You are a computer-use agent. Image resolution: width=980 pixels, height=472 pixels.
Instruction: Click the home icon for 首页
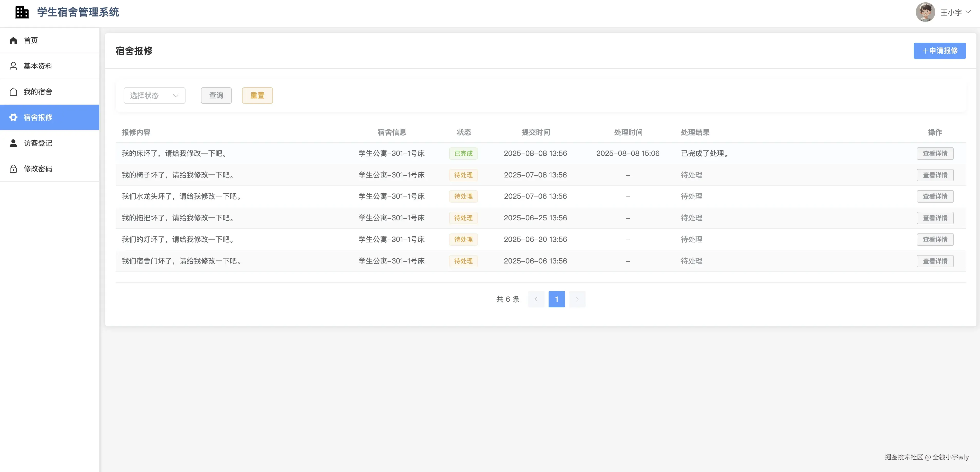coord(13,40)
